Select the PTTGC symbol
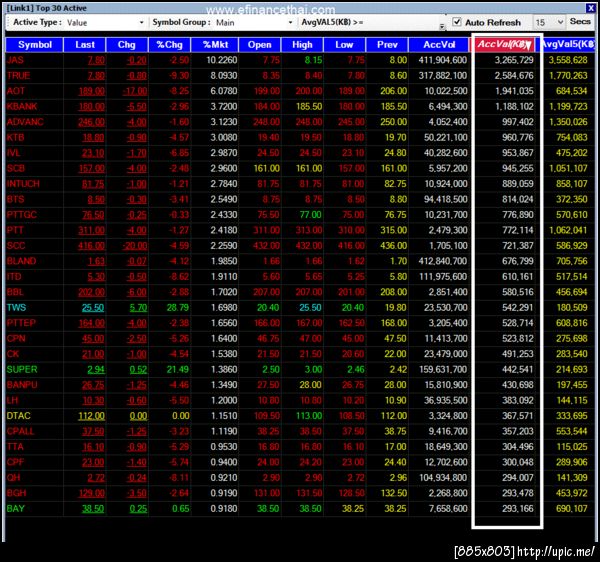Image resolution: width=600 pixels, height=562 pixels. tap(22, 215)
